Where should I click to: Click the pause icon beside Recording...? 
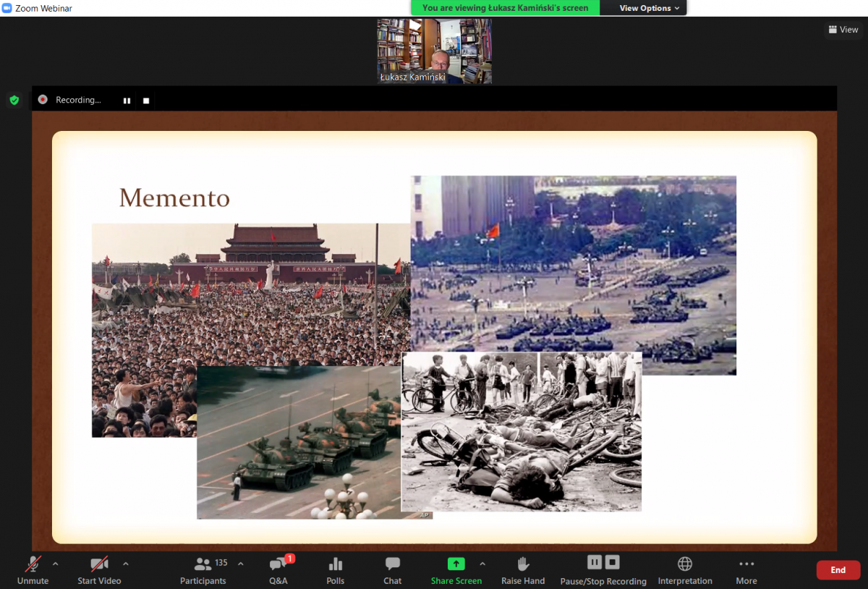pyautogui.click(x=127, y=101)
